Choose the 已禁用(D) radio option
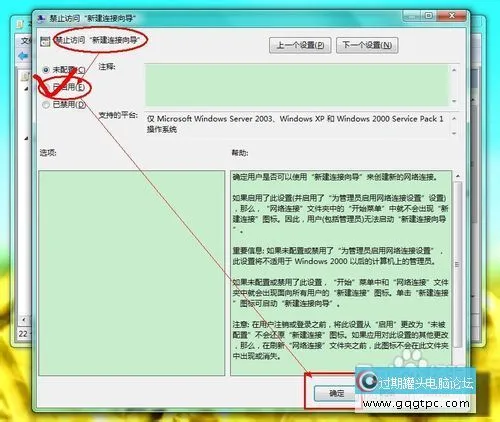 (x=46, y=105)
